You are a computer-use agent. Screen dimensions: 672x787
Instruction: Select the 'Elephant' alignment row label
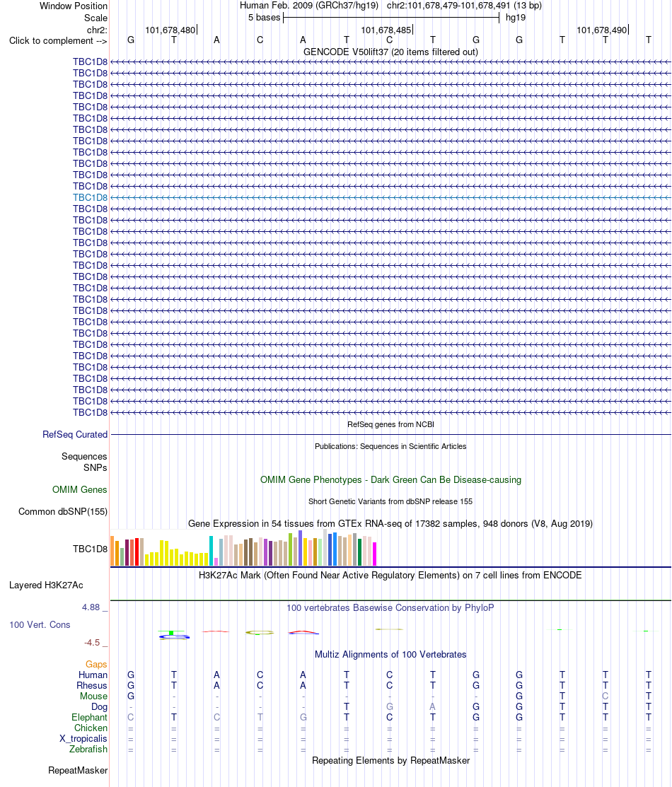[x=89, y=717]
